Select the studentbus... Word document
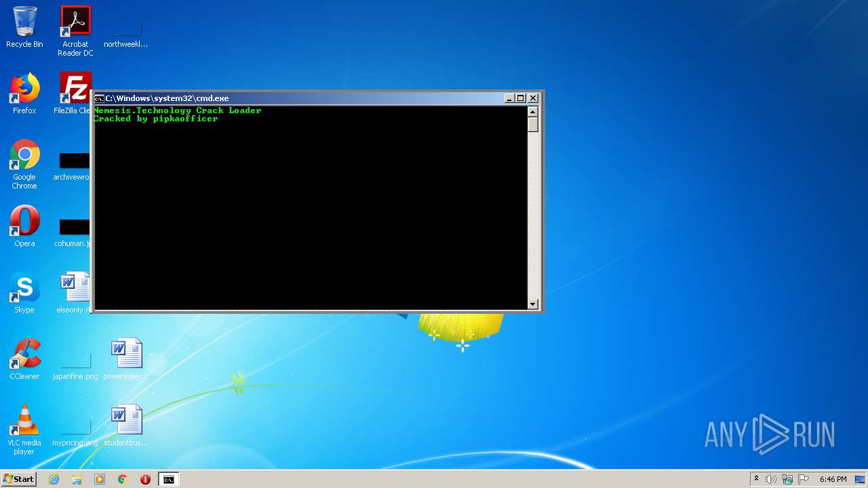This screenshot has height=488, width=868. point(126,426)
